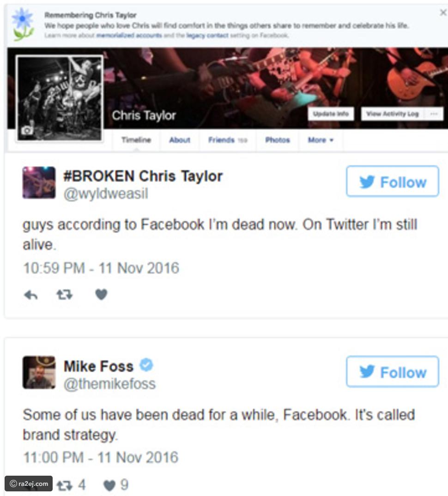The width and height of the screenshot is (448, 496).
Task: Dismiss the Remembering Chris Taylor banner
Action: tap(443, 12)
